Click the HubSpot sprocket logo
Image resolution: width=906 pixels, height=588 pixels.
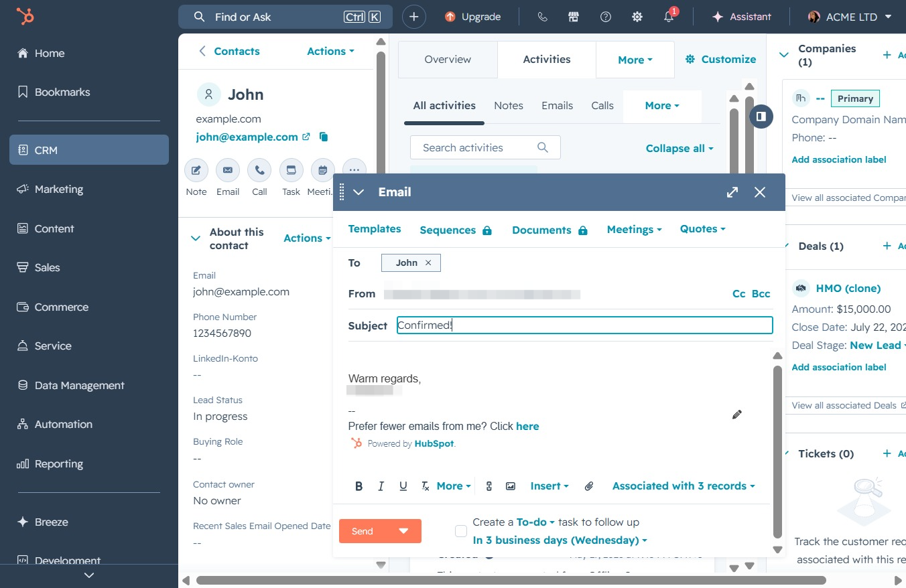point(25,17)
